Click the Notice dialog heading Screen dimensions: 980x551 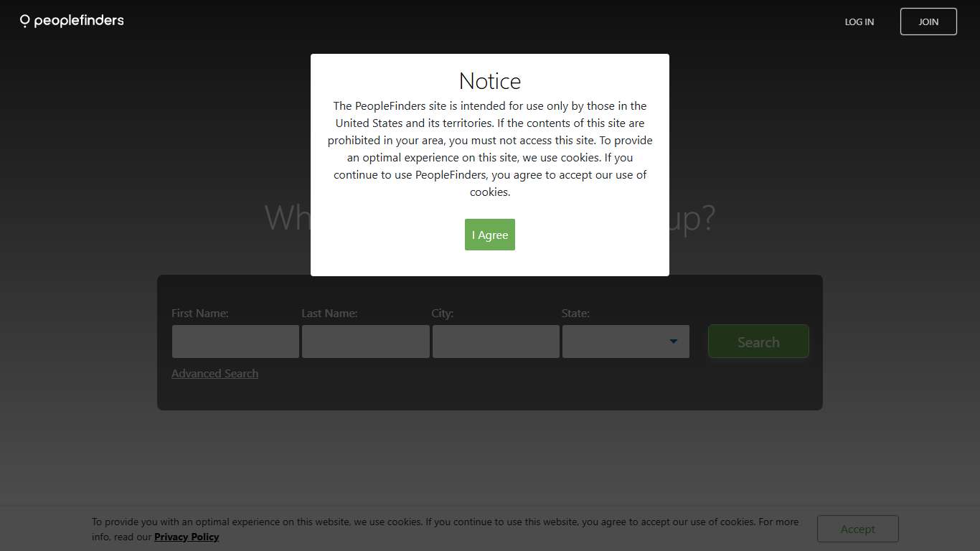point(490,80)
